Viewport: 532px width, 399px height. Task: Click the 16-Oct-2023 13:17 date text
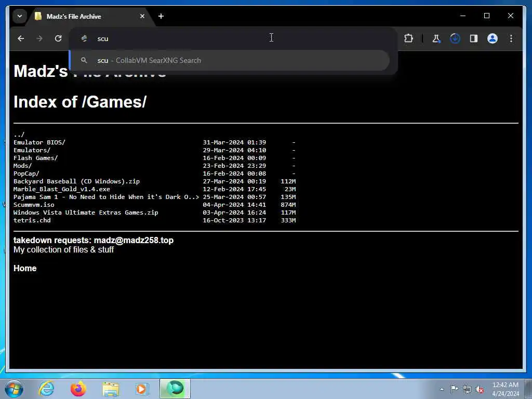(x=234, y=220)
